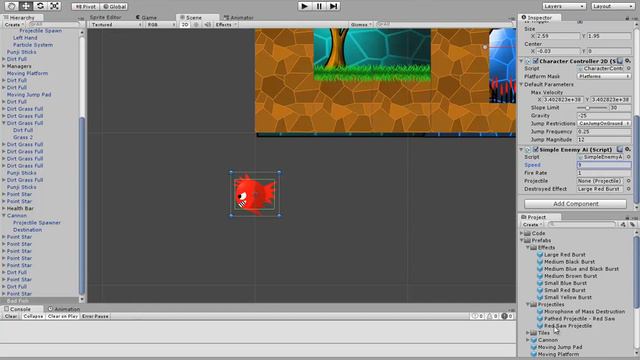This screenshot has height=360, width=640.
Task: Open the Effects dropdown in Scene view
Action: coord(225,24)
